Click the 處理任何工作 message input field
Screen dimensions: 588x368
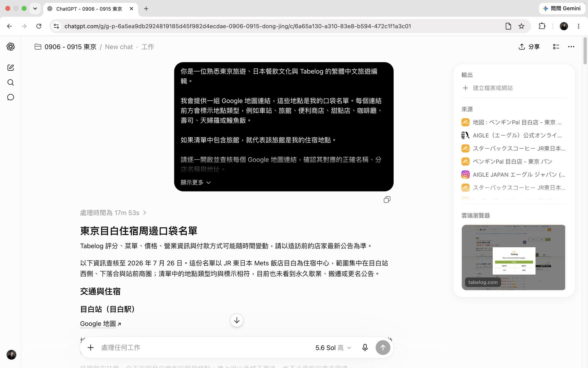205,348
